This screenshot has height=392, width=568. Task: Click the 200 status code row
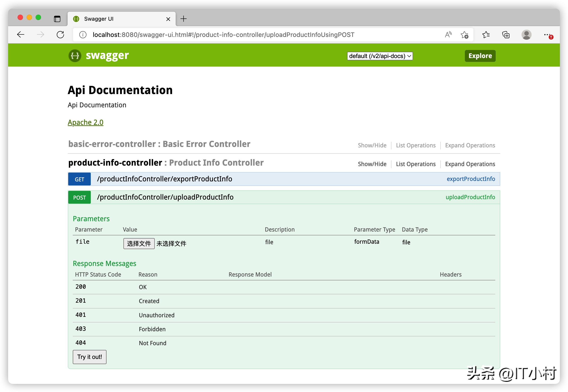click(x=284, y=287)
